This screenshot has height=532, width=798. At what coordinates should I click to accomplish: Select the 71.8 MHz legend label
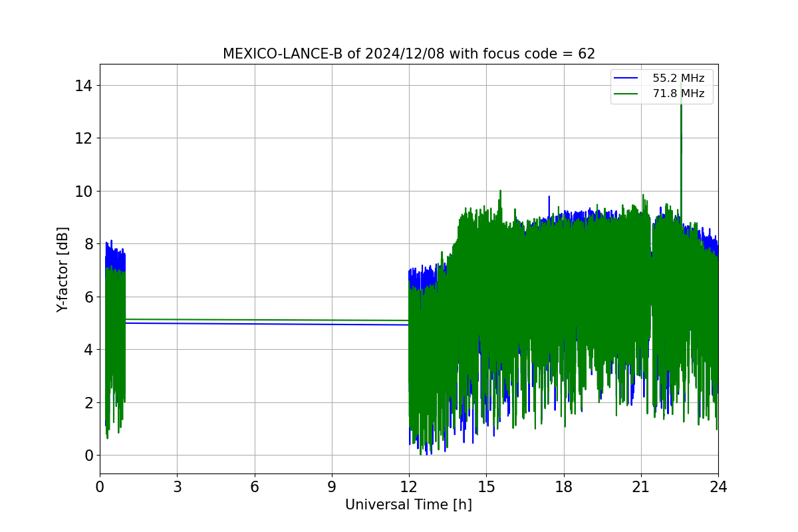point(678,94)
